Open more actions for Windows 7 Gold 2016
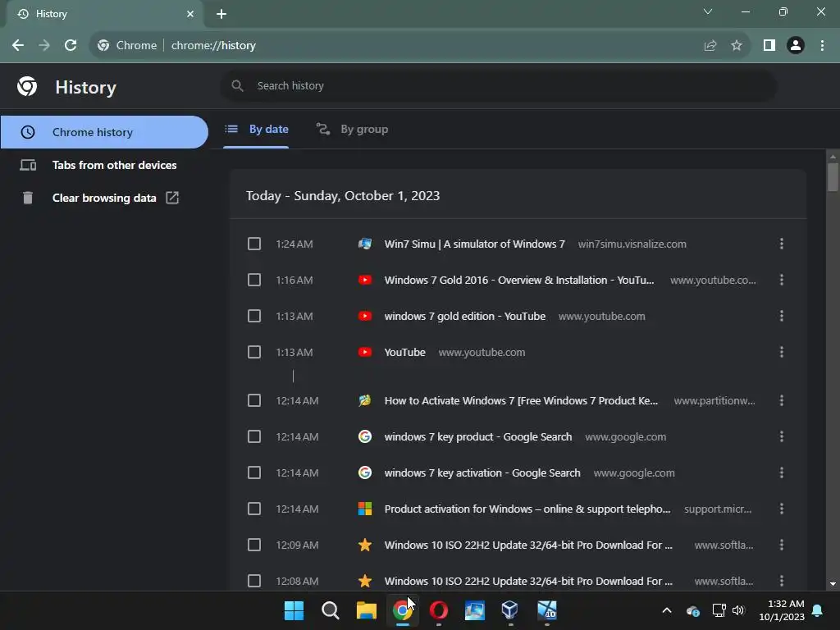The width and height of the screenshot is (840, 630). [x=782, y=280]
